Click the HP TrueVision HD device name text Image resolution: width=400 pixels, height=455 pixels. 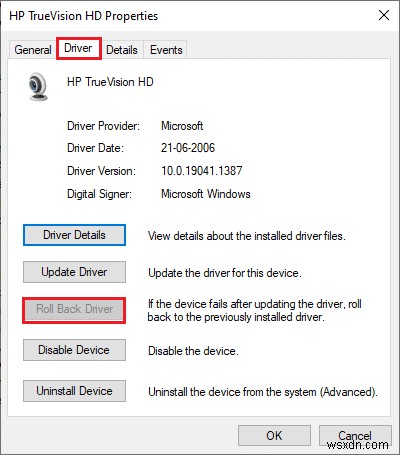pyautogui.click(x=110, y=82)
